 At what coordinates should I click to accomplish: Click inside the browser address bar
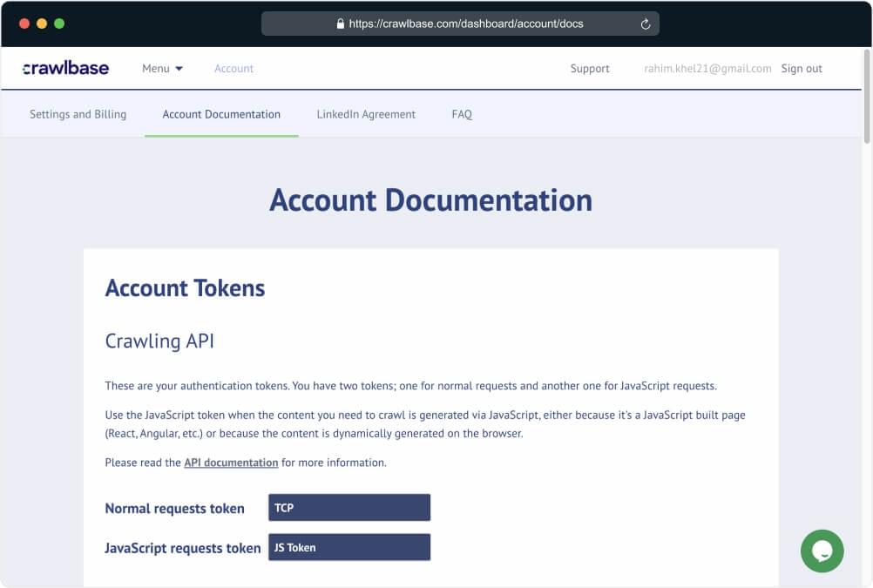(x=460, y=24)
